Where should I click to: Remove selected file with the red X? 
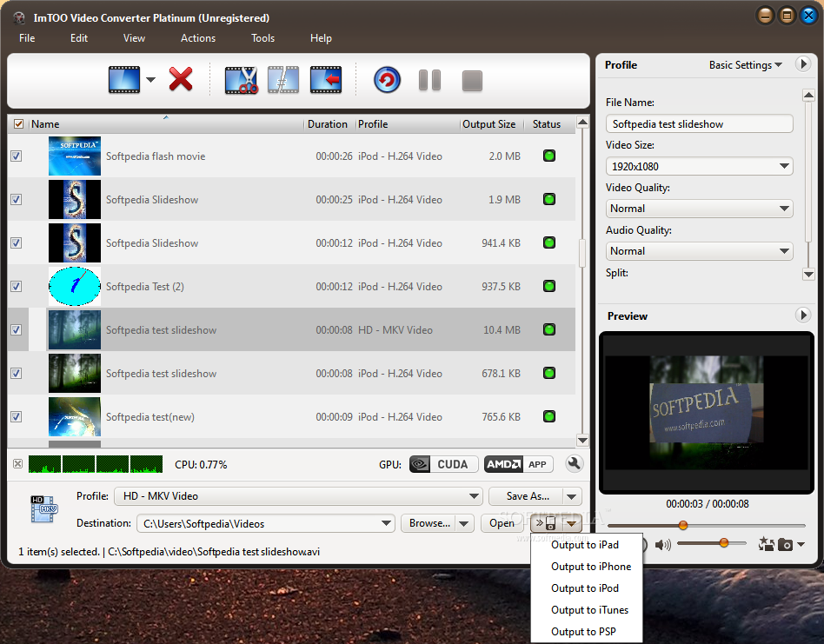[181, 80]
